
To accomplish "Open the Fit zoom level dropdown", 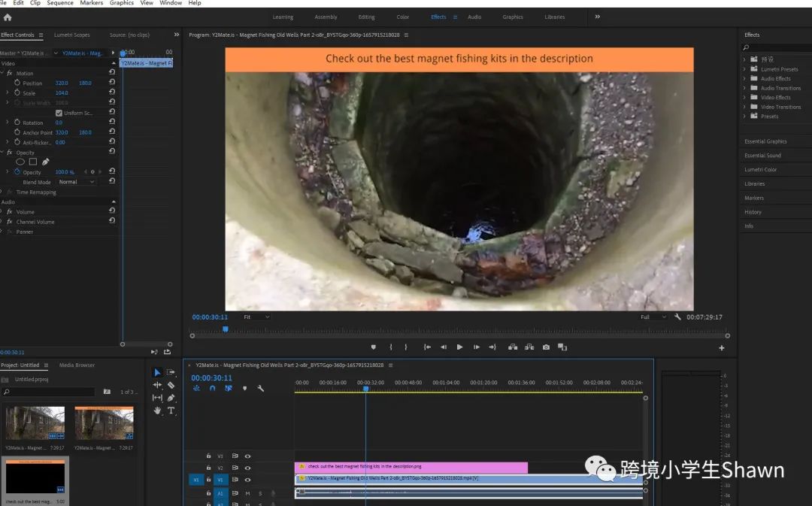I will [x=256, y=317].
